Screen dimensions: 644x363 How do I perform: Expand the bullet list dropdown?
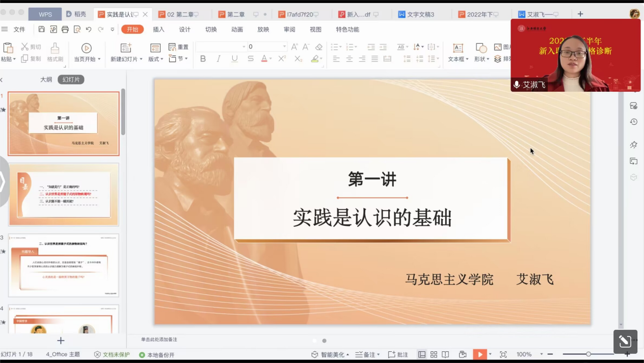340,47
